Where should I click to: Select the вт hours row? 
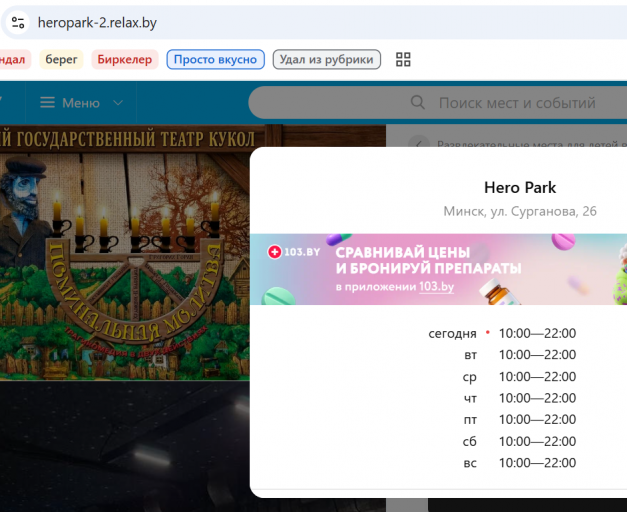coord(520,355)
